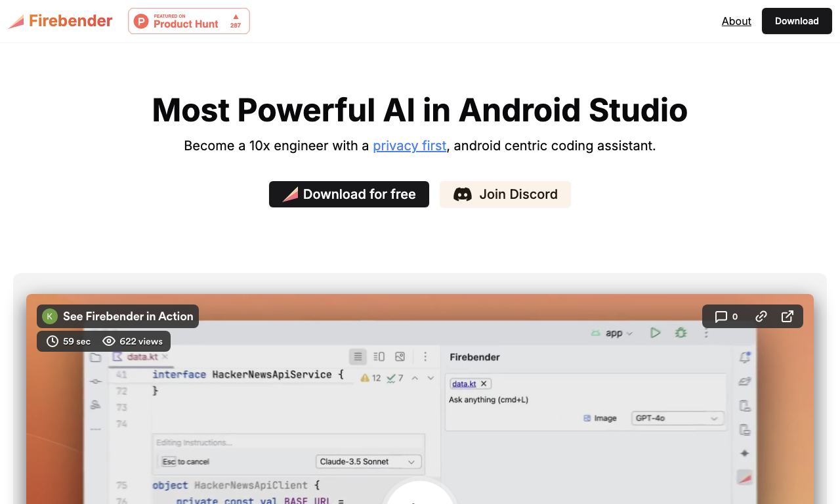The image size is (840, 504).
Task: Click the green K avatar on video
Action: tap(49, 316)
